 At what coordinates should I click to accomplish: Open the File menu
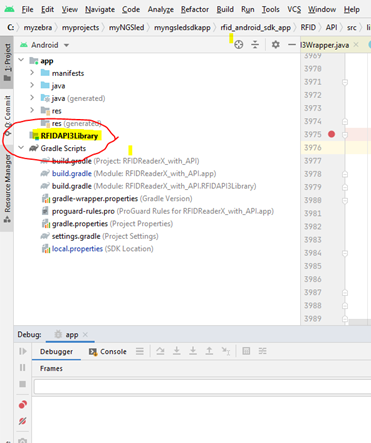pyautogui.click(x=27, y=9)
